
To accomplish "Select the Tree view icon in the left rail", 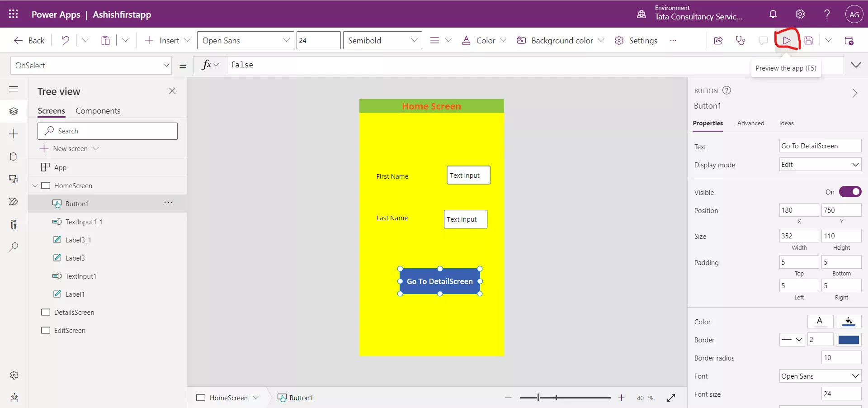I will 13,111.
